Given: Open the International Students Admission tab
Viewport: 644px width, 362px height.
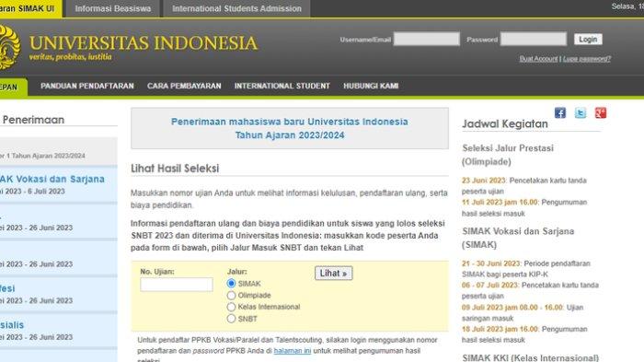Looking at the screenshot, I should tap(236, 8).
